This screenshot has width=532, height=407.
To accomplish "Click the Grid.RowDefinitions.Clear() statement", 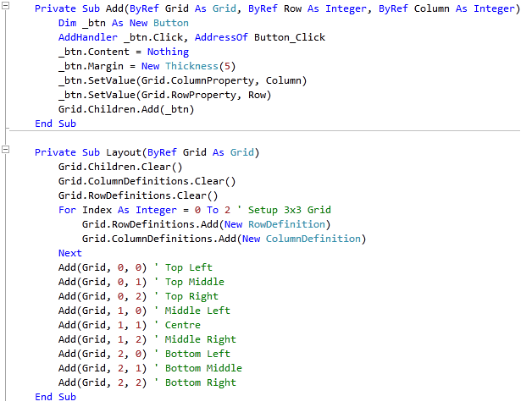I will point(138,195).
